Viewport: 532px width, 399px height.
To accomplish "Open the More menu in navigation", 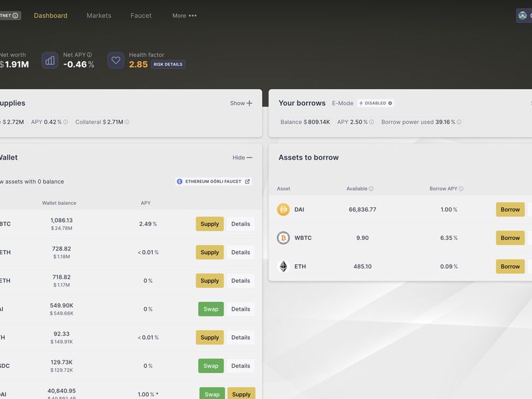I will pyautogui.click(x=184, y=15).
